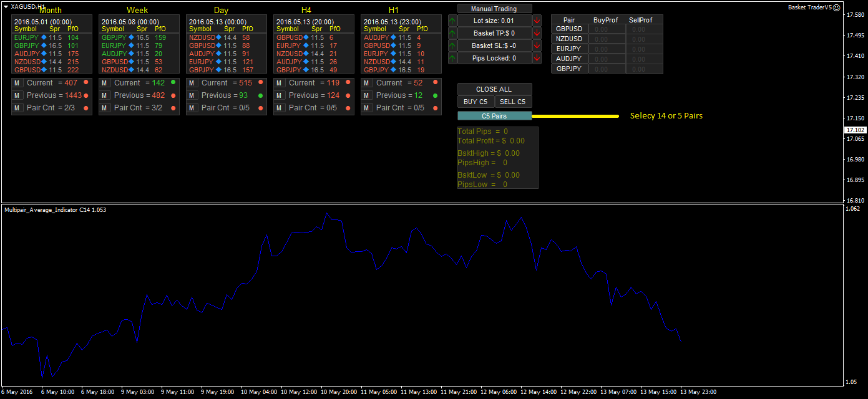Click the CLOSE ALL button
The width and height of the screenshot is (868, 399).
tap(494, 89)
